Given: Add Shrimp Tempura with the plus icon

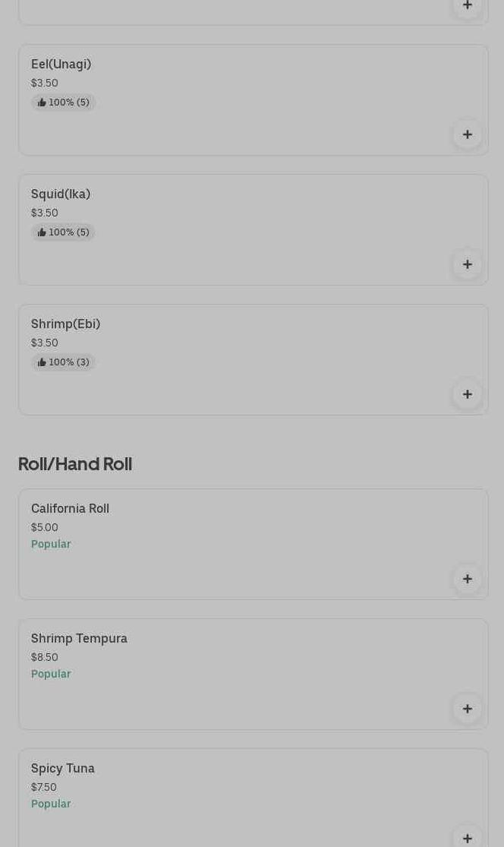Looking at the screenshot, I should (468, 709).
